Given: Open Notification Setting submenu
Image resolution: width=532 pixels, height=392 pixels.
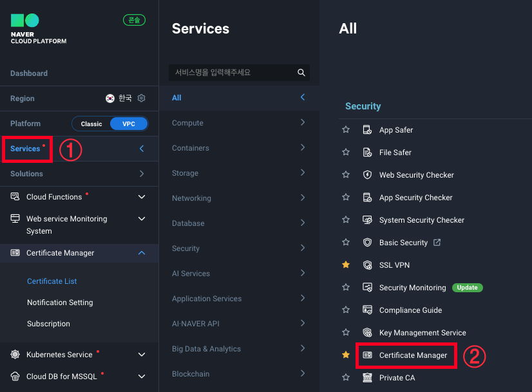Looking at the screenshot, I should [x=60, y=303].
